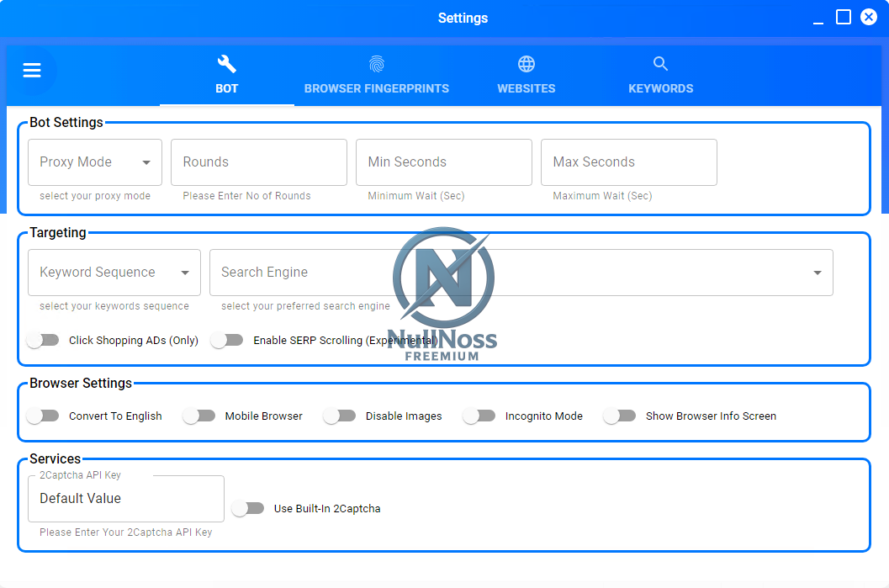The height and width of the screenshot is (588, 889).
Task: Click the fingerprint icon
Action: (376, 64)
